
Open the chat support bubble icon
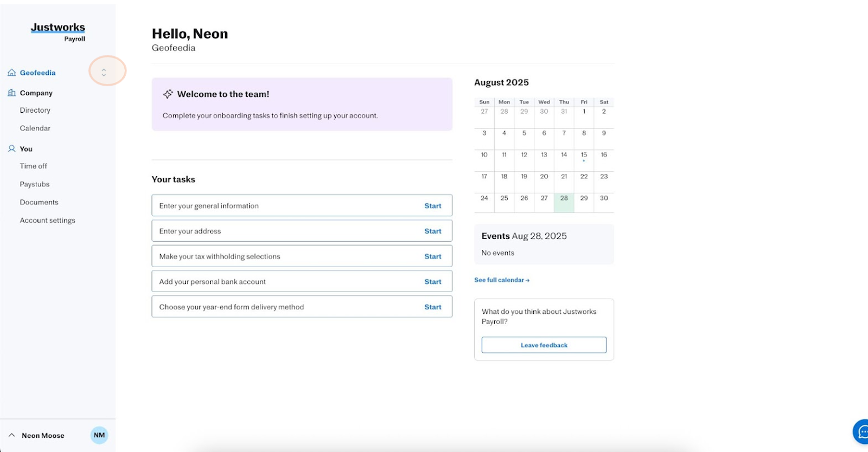tap(862, 432)
